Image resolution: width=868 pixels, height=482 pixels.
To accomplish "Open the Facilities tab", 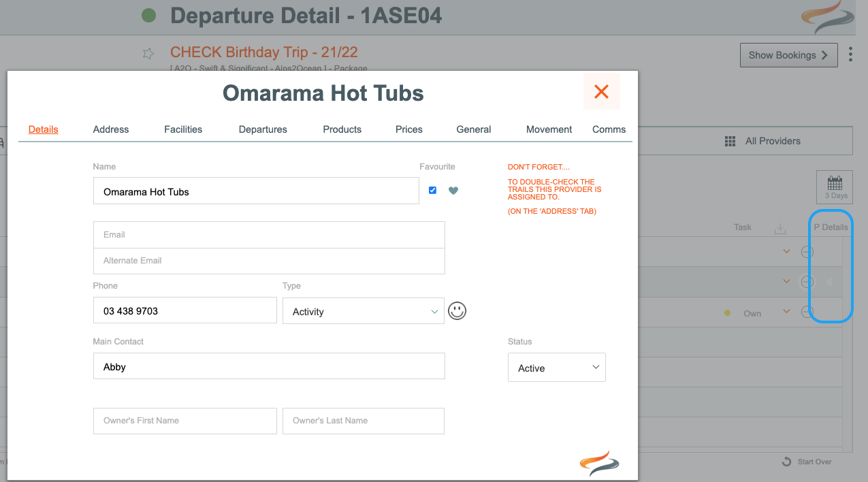I will 183,129.
